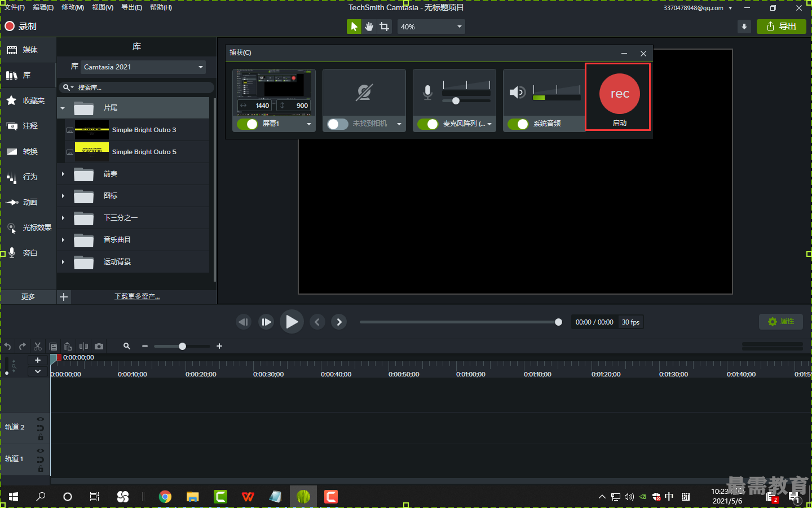Click the large play button
This screenshot has width=812, height=508.
pyautogui.click(x=292, y=322)
